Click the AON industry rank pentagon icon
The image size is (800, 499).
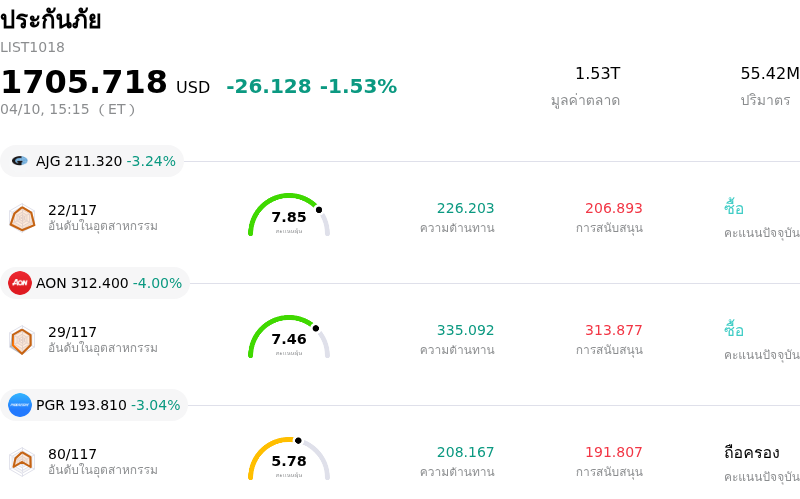(x=22, y=340)
